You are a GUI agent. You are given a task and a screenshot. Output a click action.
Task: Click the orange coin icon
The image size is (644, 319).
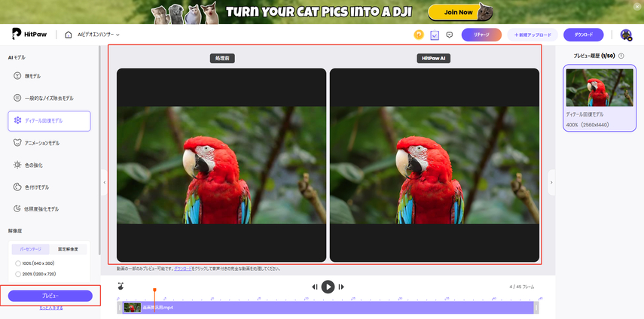click(419, 35)
